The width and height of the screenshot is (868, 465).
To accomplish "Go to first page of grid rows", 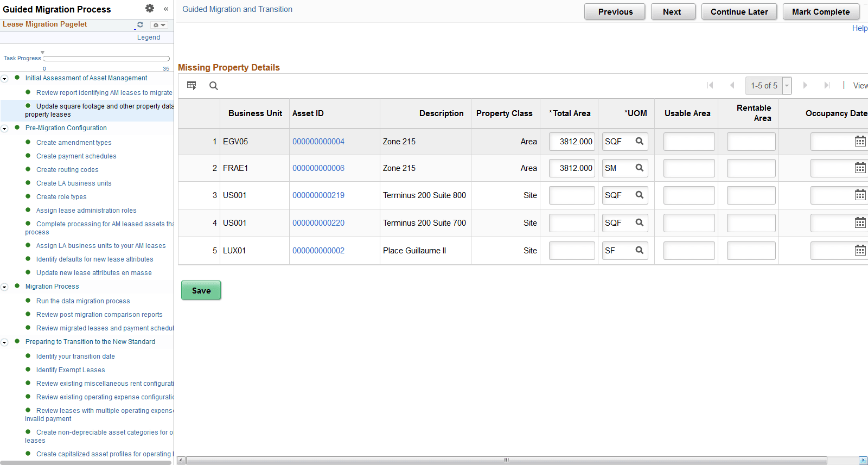I will [x=710, y=85].
